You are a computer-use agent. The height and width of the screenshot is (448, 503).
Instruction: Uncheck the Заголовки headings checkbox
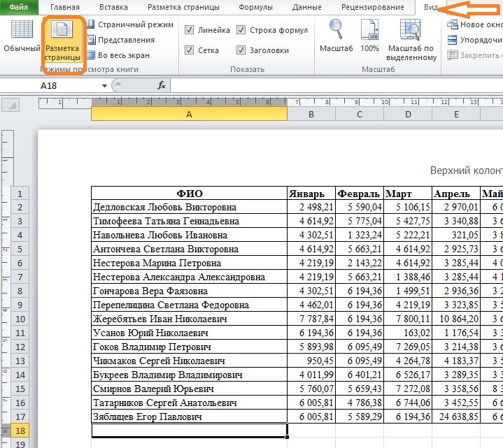click(241, 50)
